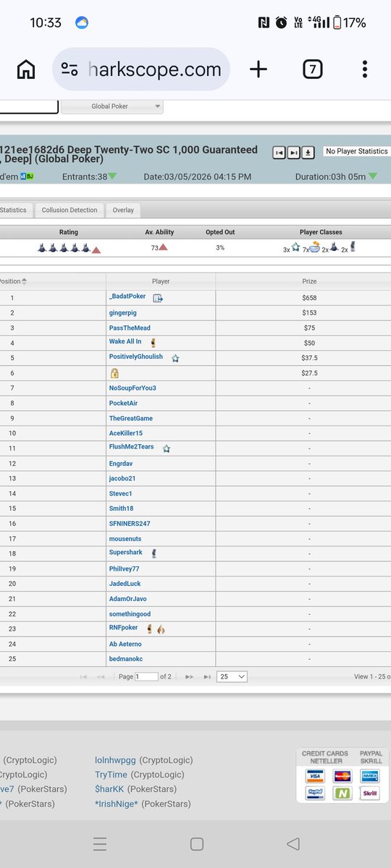Open the *IrishNige* footer link

117,804
